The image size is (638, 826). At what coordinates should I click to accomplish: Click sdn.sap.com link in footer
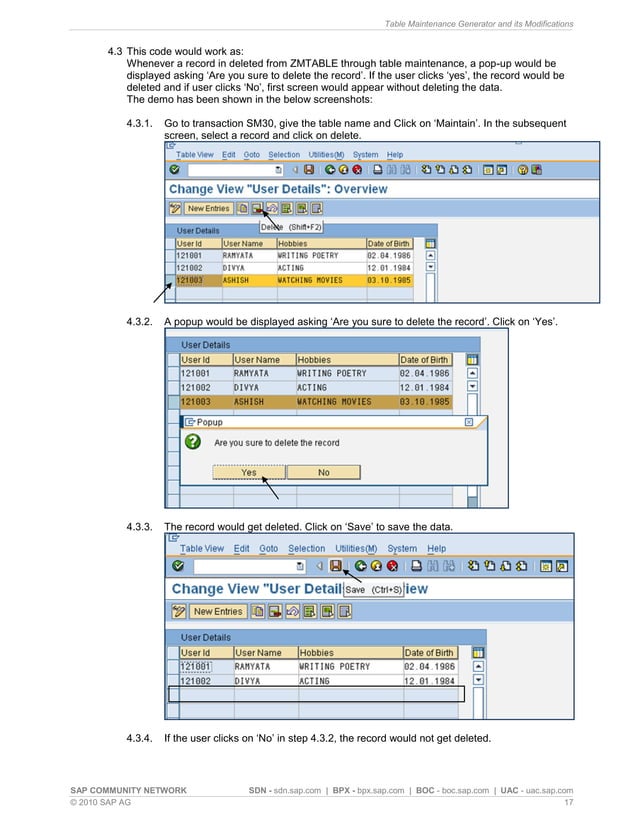click(297, 791)
